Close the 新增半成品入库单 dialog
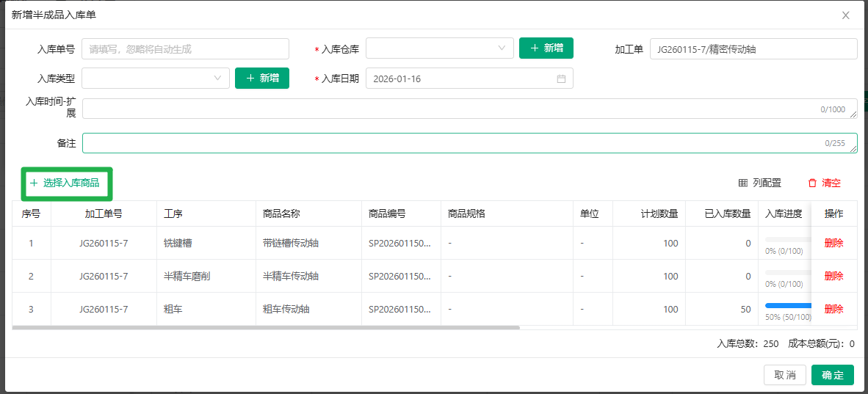868x394 pixels. pyautogui.click(x=846, y=15)
